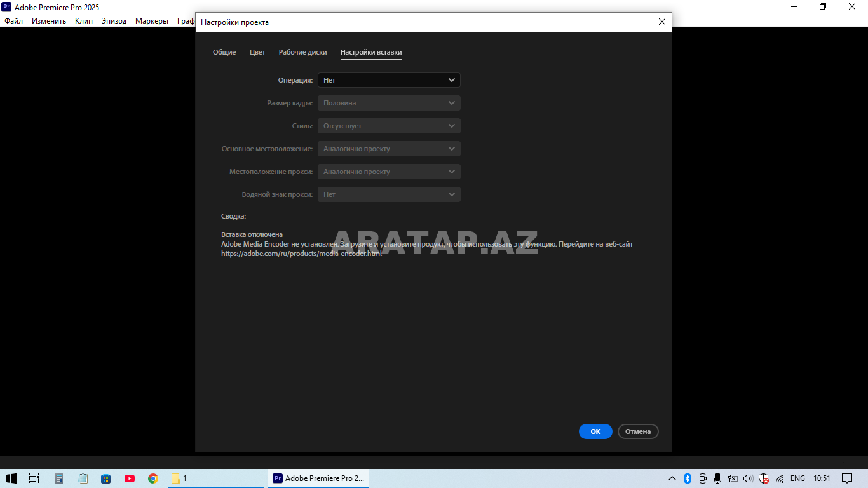Open the Изменить menu
The width and height of the screenshot is (868, 488).
[49, 21]
